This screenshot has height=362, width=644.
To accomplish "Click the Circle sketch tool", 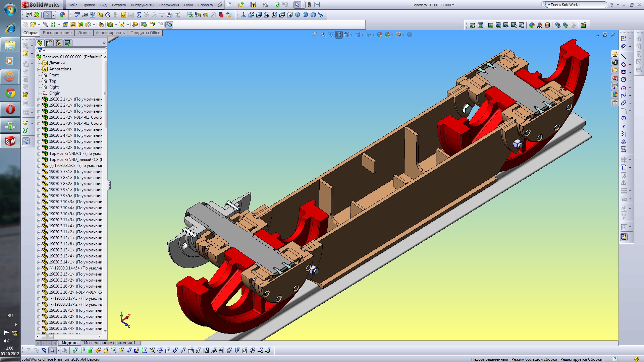I will click(x=624, y=80).
